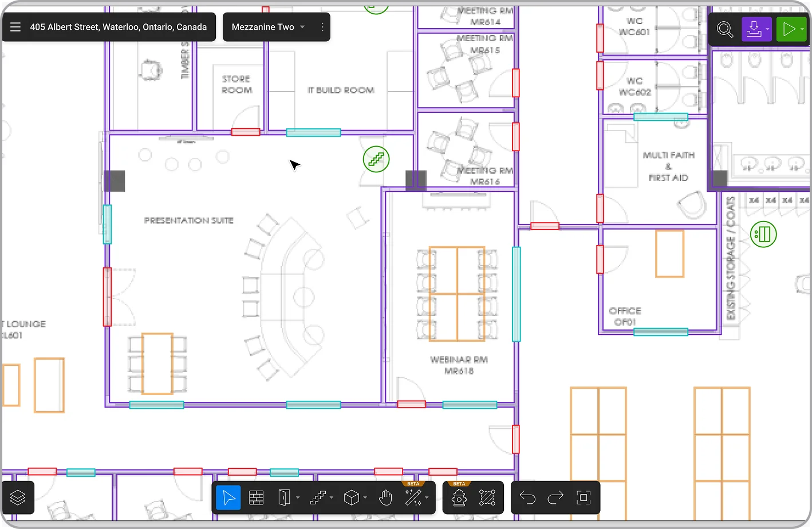The height and width of the screenshot is (529, 812).
Task: Click the purple download button
Action: [x=754, y=29]
